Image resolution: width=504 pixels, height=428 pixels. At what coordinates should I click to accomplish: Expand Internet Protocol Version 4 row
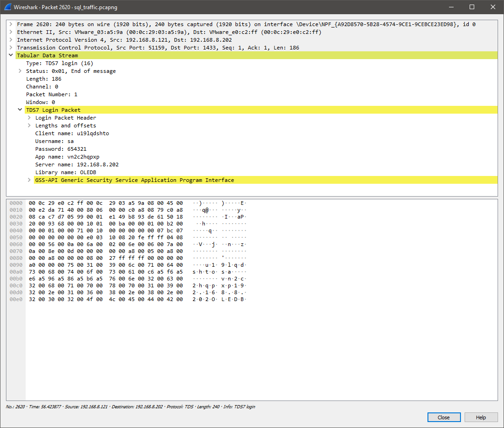tap(11, 40)
